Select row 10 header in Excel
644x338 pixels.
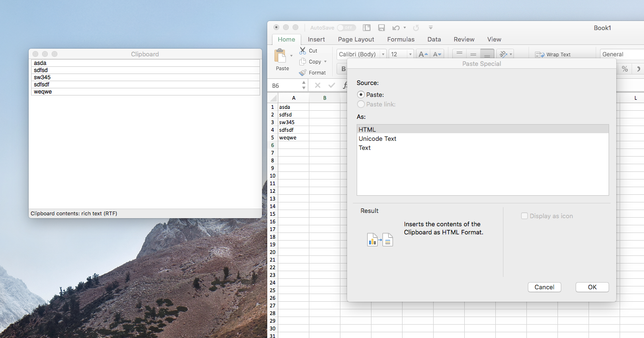coord(273,176)
